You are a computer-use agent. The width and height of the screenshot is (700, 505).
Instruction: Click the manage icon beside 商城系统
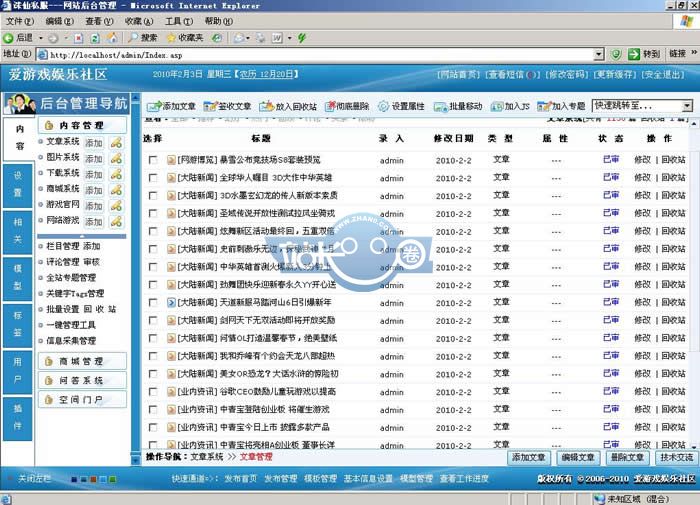pos(116,190)
